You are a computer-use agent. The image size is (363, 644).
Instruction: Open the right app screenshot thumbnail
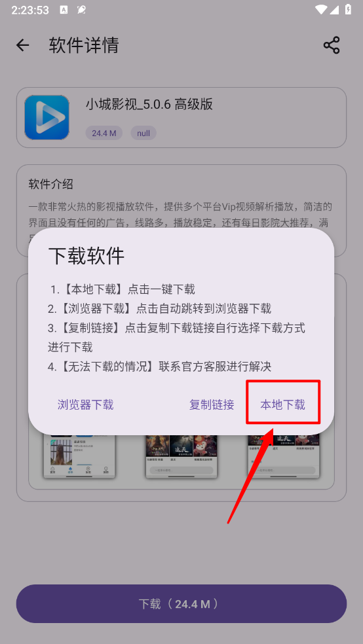(x=283, y=457)
